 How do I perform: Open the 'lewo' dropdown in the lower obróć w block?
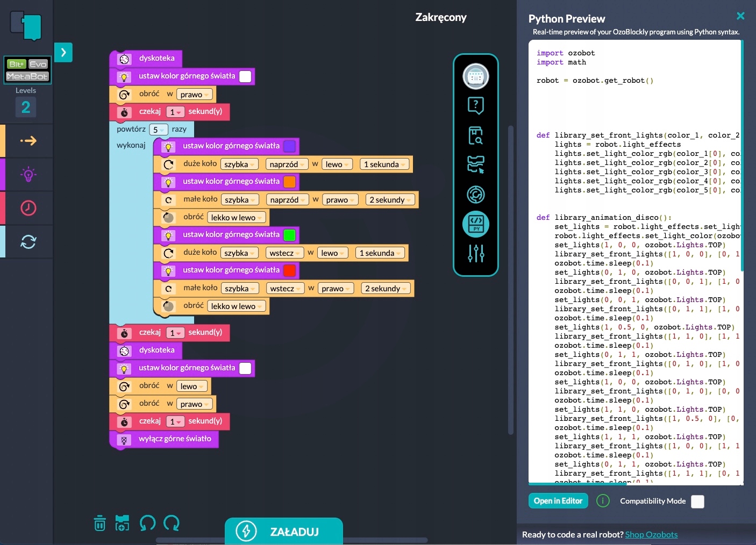coord(192,386)
